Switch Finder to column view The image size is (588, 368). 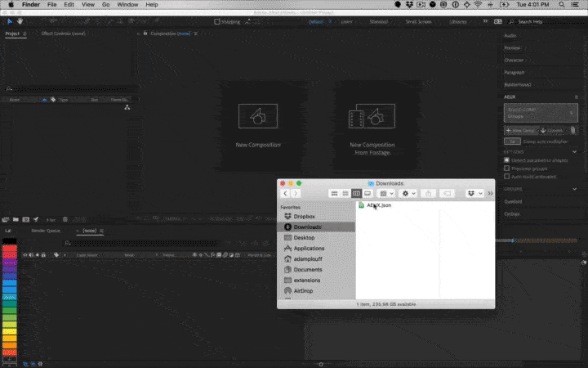pyautogui.click(x=356, y=193)
